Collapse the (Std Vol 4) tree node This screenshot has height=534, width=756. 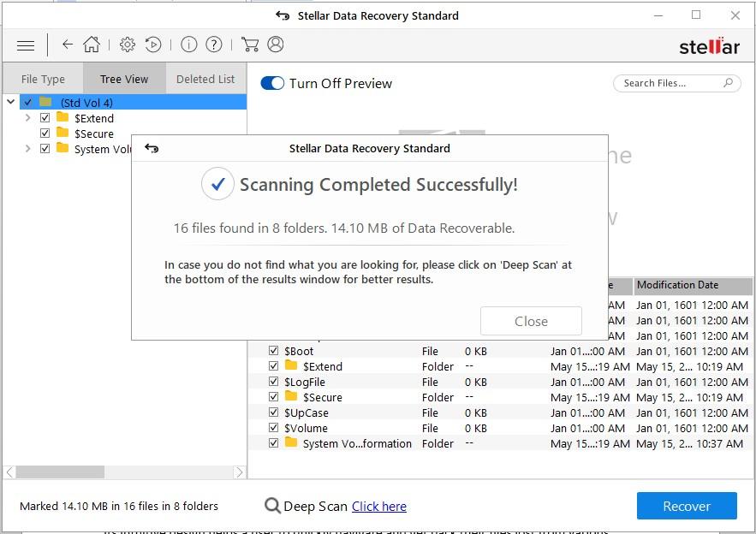coord(10,102)
